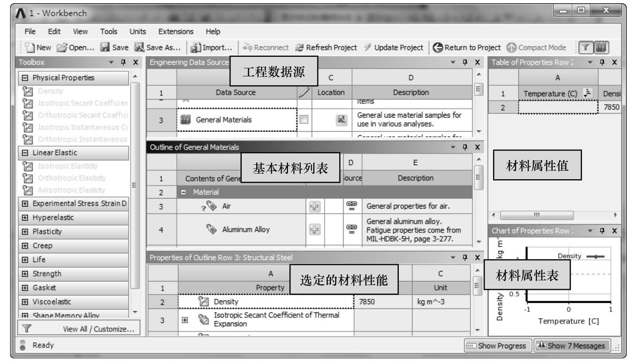The image size is (634, 364).
Task: Switch to Compact Mode
Action: (x=536, y=48)
